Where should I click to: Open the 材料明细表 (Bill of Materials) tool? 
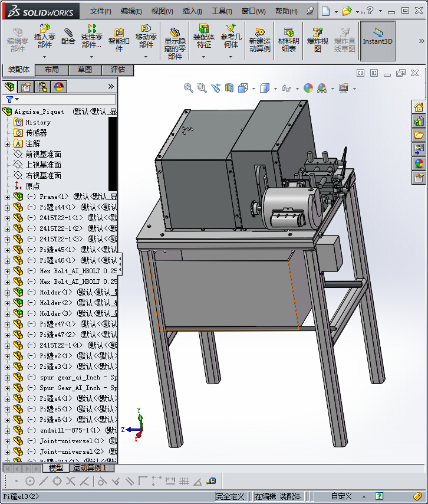coord(289,40)
